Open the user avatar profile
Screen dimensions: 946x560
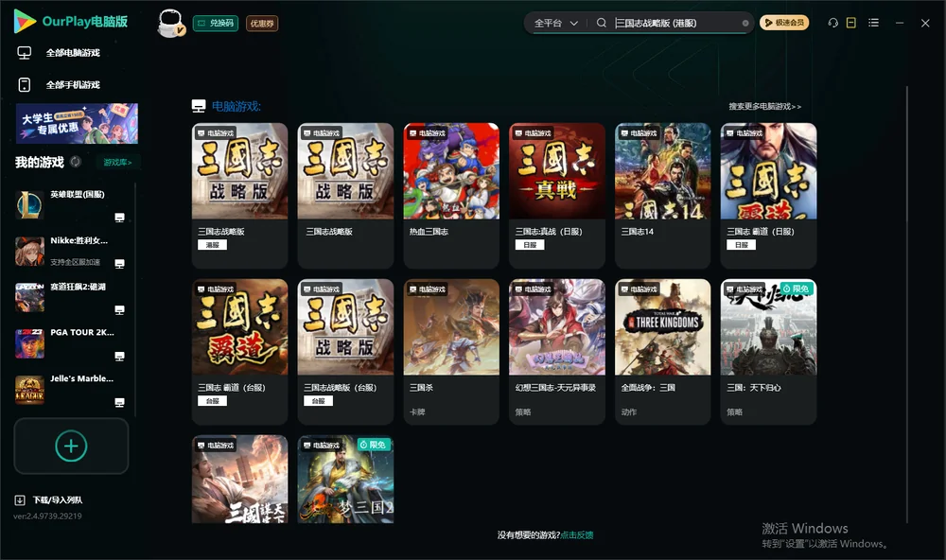point(170,23)
